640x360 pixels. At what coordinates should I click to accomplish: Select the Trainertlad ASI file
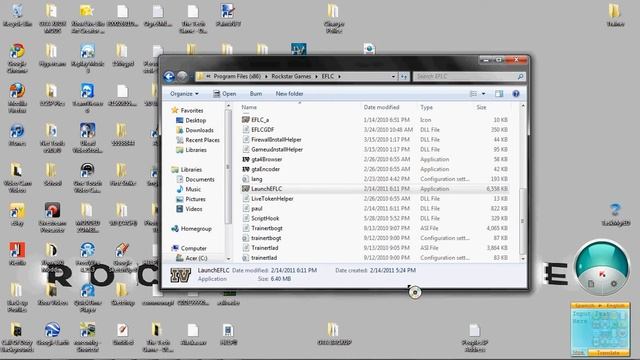(x=260, y=248)
